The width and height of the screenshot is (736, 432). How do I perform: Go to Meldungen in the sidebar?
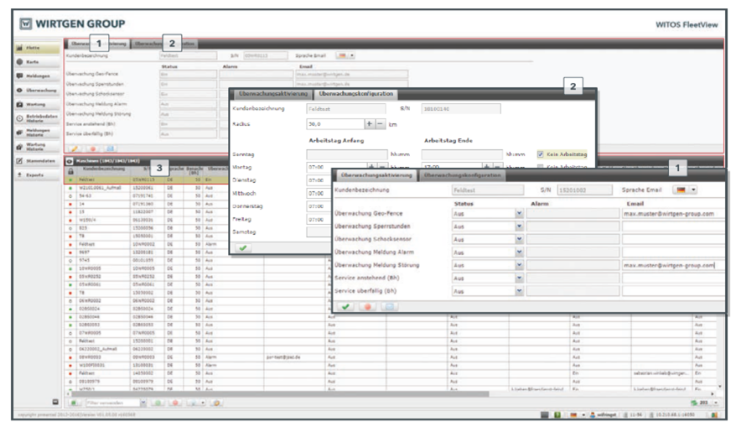[30, 76]
